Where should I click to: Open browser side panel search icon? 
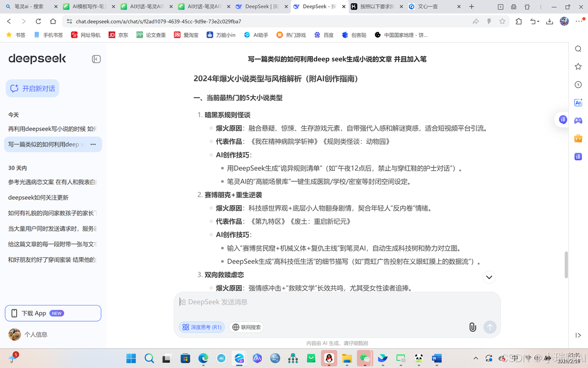(578, 49)
